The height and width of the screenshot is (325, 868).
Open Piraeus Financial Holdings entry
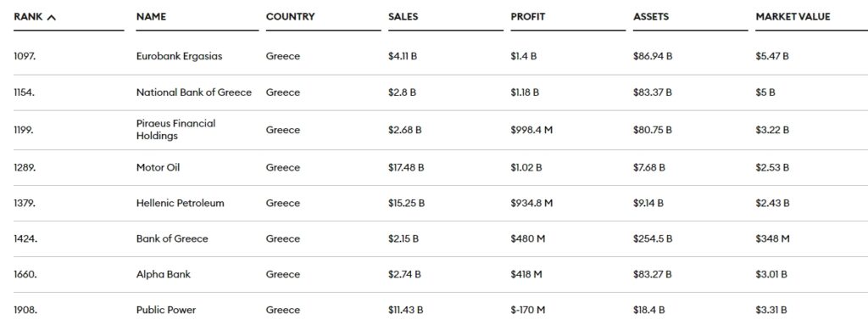pos(175,129)
